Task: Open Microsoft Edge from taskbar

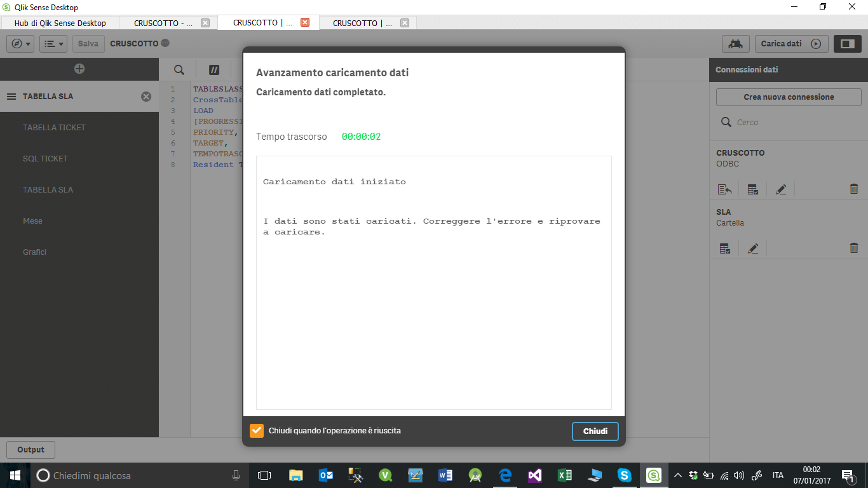Action: click(505, 475)
